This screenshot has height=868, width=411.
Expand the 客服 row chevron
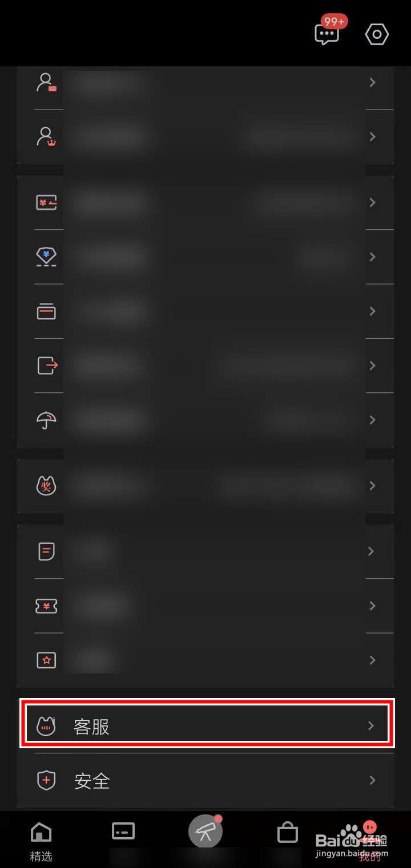pos(371,725)
